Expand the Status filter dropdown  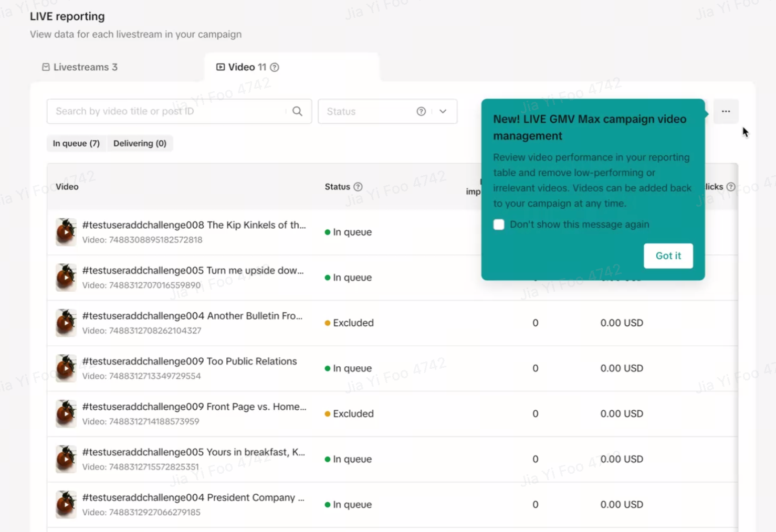pos(443,111)
